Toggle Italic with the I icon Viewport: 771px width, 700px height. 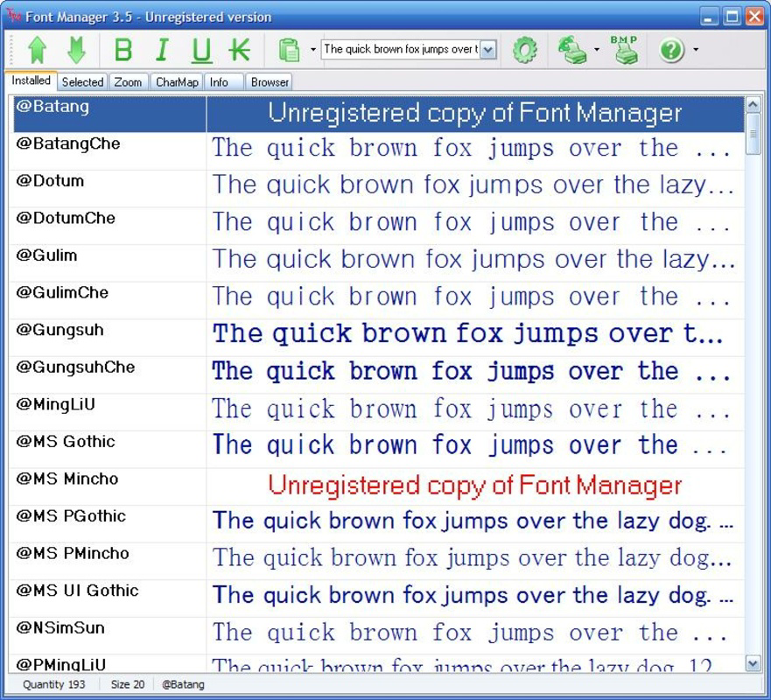[x=162, y=50]
